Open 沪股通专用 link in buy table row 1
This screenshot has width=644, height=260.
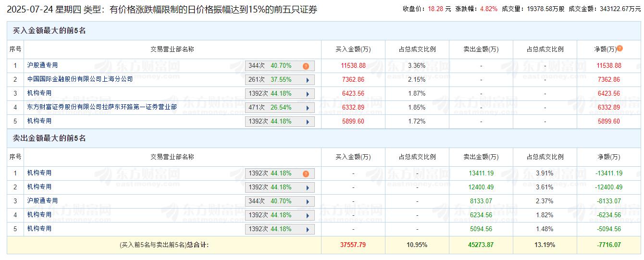42,65
